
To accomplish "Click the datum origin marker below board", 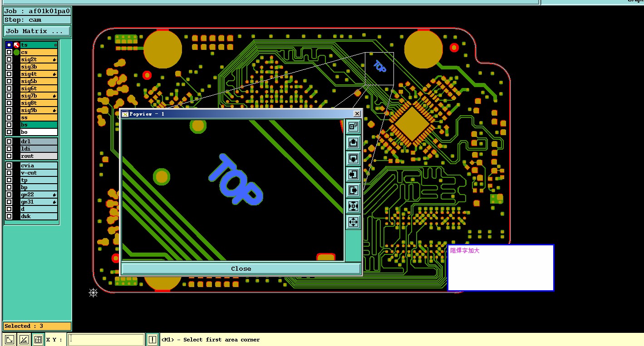I will [x=93, y=292].
